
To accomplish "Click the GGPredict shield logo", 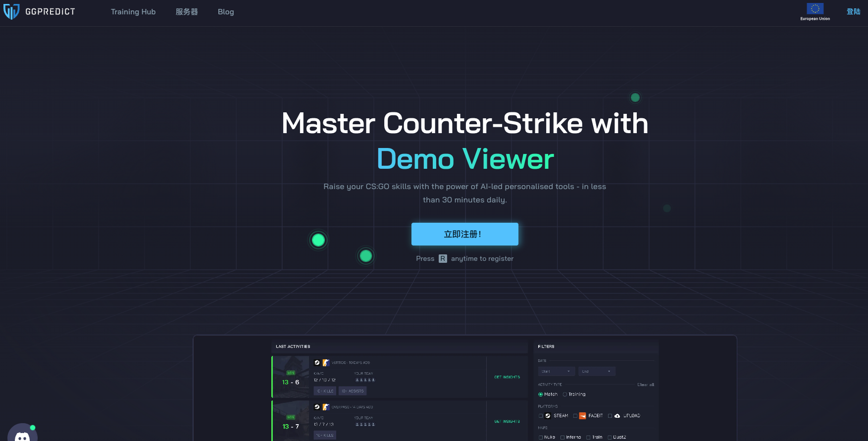I will 11,11.
